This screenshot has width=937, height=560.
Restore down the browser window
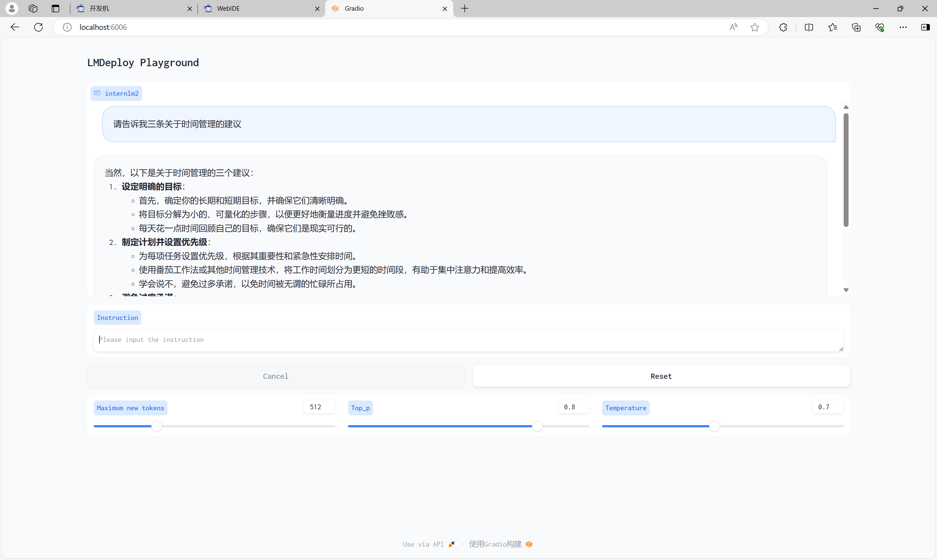(900, 8)
